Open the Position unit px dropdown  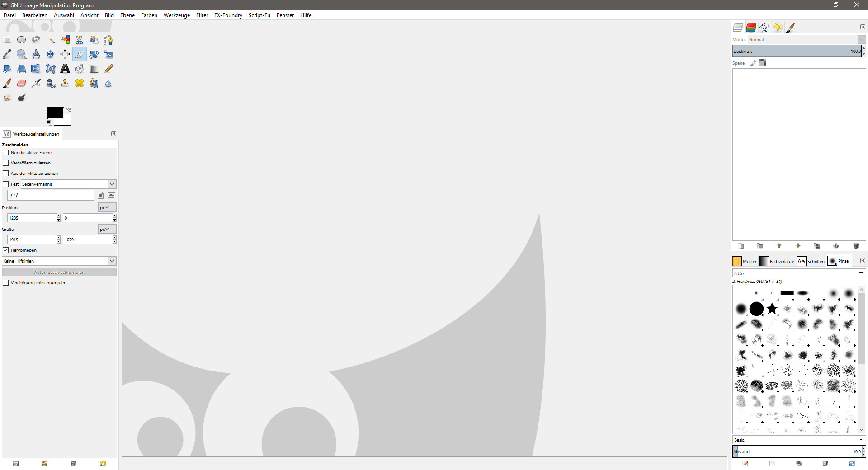pyautogui.click(x=107, y=208)
